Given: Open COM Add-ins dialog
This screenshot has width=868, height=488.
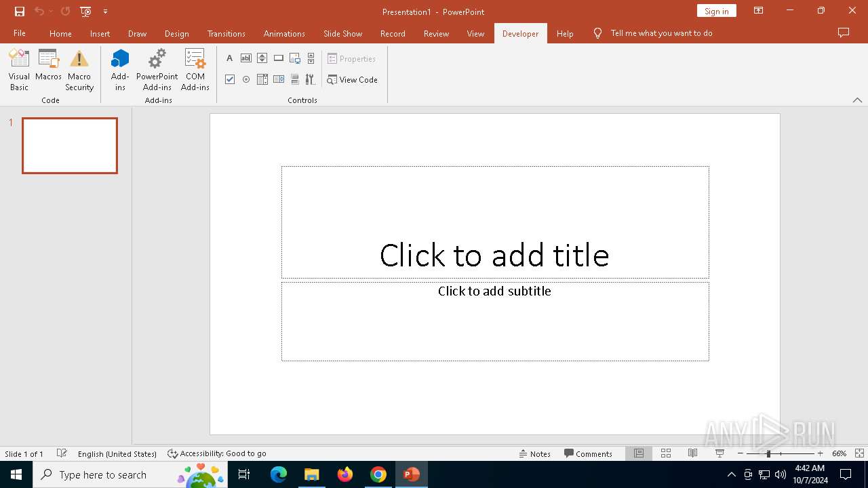Looking at the screenshot, I should (195, 70).
